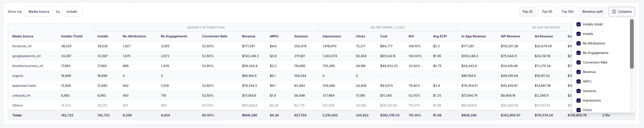Image resolution: width=644 pixels, height=128 pixels.
Task: Sort by Cost column header
Action: point(384,36)
